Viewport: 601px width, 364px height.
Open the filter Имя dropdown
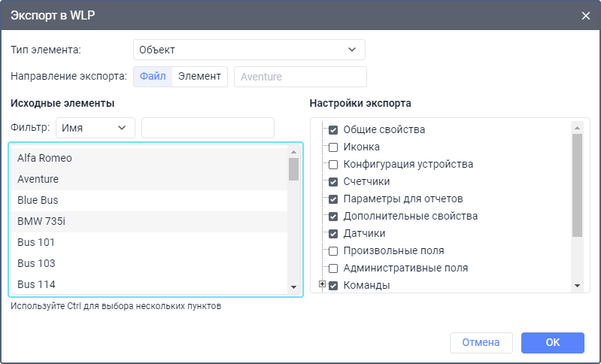point(95,128)
